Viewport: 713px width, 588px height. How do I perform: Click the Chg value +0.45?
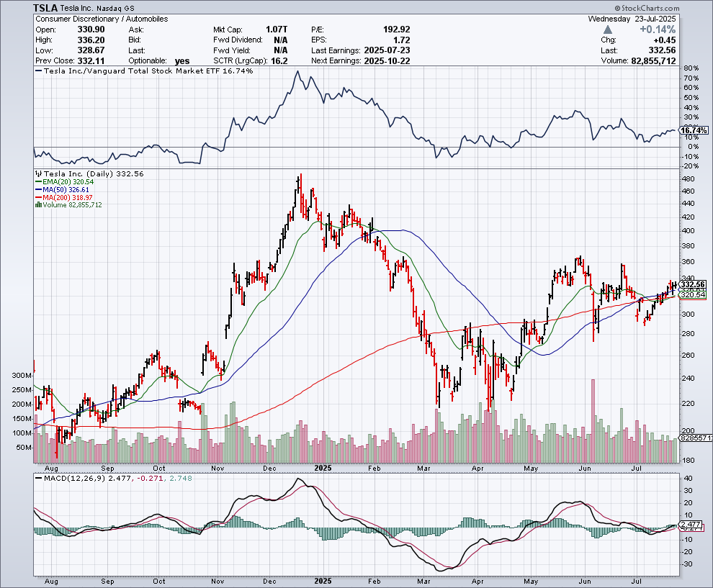pos(664,40)
